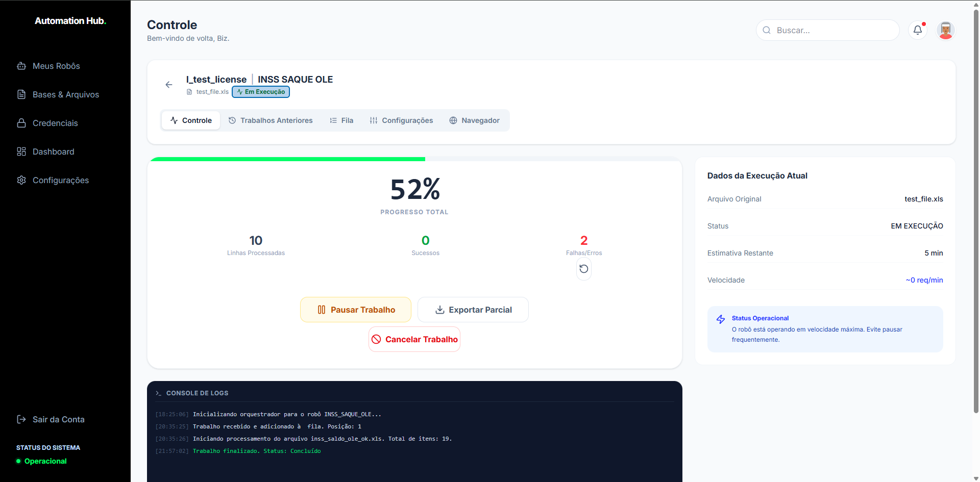Open sidebar Configurações page
This screenshot has height=482, width=980.
point(60,180)
